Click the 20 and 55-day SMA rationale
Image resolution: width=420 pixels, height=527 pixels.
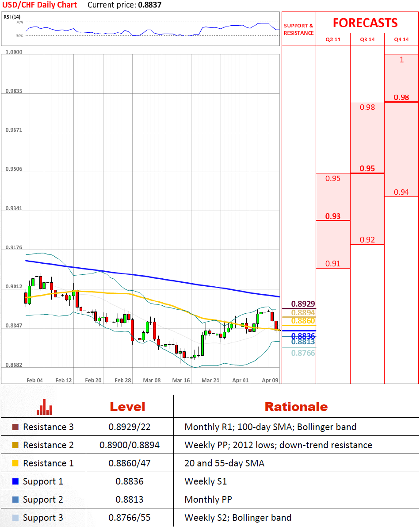[224, 463]
